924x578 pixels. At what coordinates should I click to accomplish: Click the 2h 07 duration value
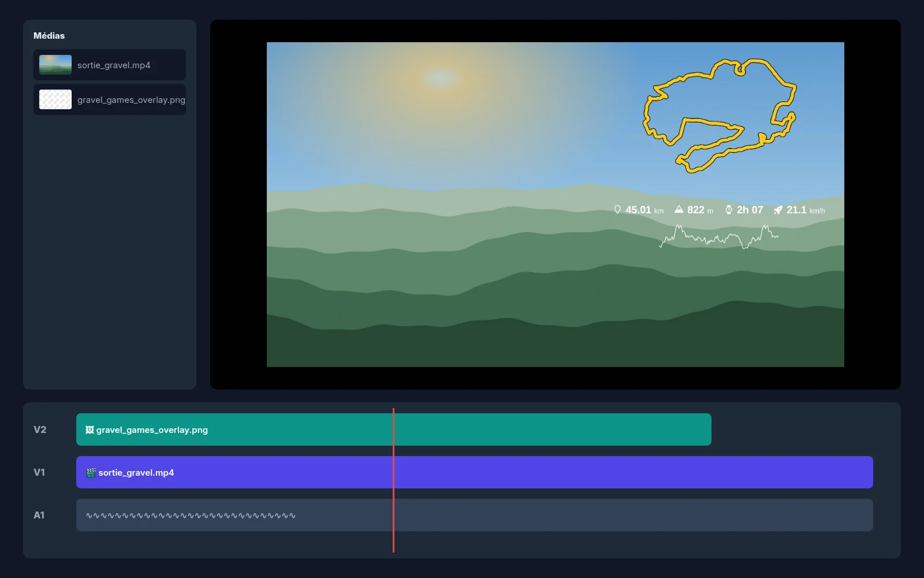pos(750,210)
